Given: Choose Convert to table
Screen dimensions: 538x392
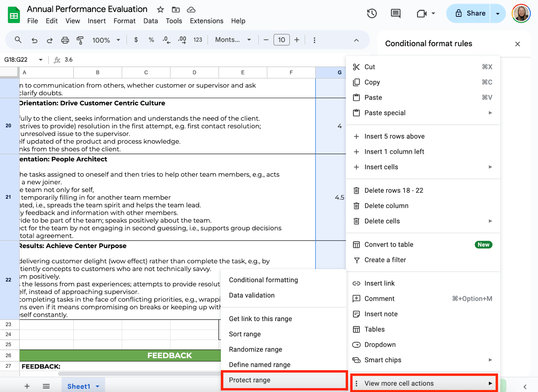Looking at the screenshot, I should click(x=423, y=245).
